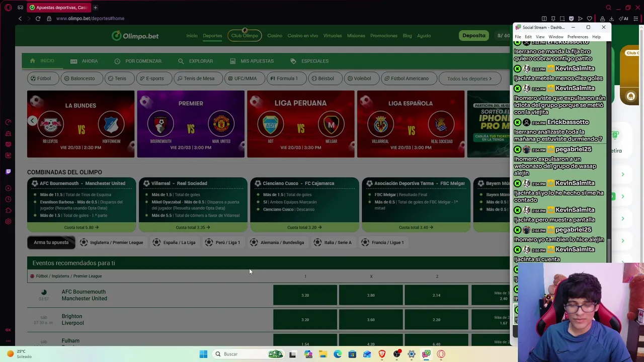Select the Cuota total 5.80 combo
This screenshot has height=362, width=644.
coord(82,227)
